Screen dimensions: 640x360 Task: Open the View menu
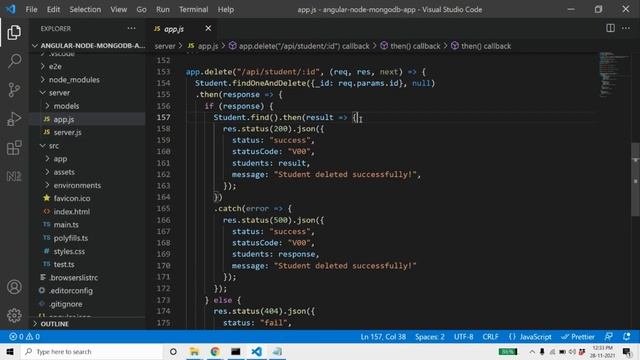118,9
